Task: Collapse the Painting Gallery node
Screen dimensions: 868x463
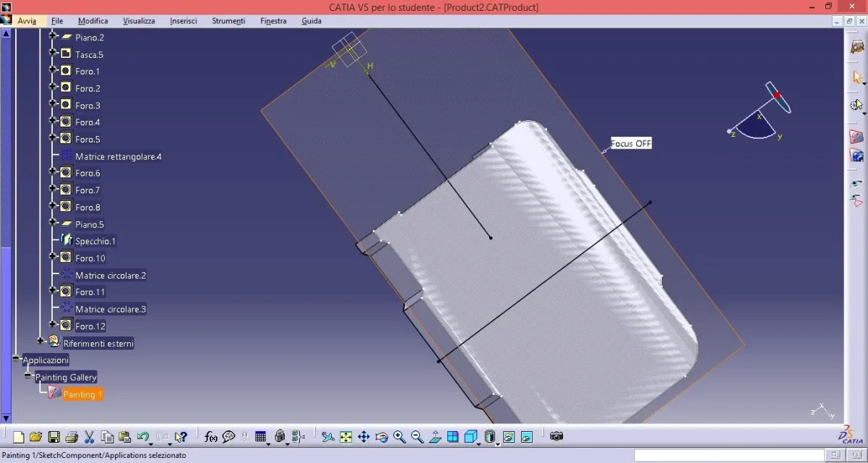Action: click(27, 376)
